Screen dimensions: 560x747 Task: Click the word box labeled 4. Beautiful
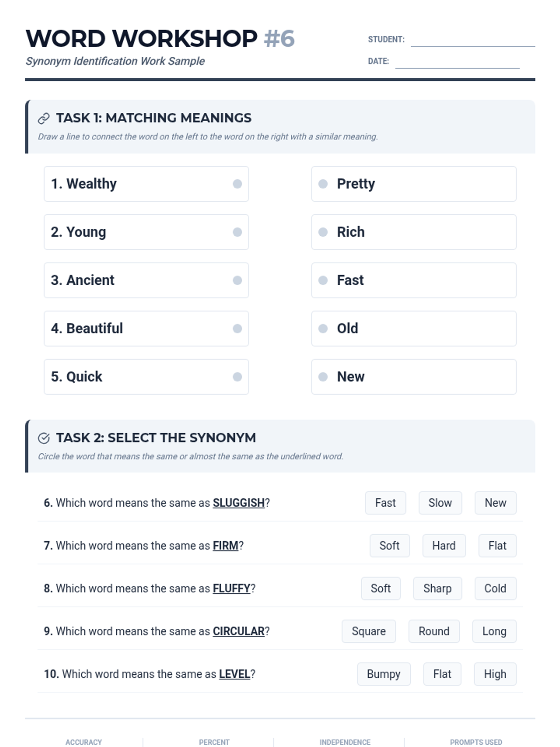pyautogui.click(x=146, y=329)
